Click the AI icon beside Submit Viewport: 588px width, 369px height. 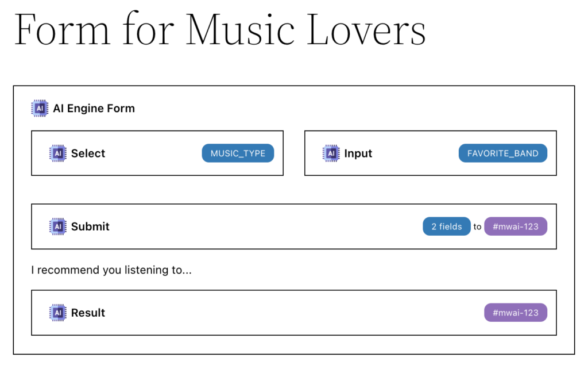58,226
